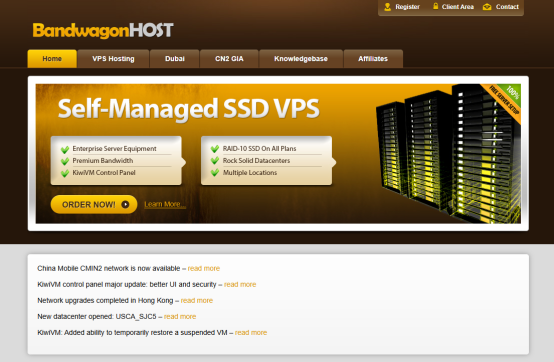Click checkmark beside Rock Solid Datacenters
The image size is (554, 362).
pyautogui.click(x=215, y=161)
